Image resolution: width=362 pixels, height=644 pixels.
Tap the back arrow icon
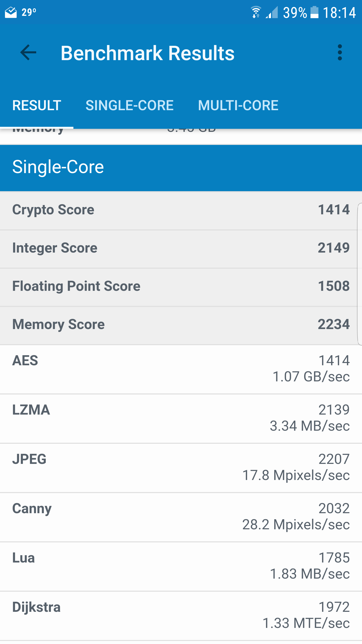coord(28,53)
